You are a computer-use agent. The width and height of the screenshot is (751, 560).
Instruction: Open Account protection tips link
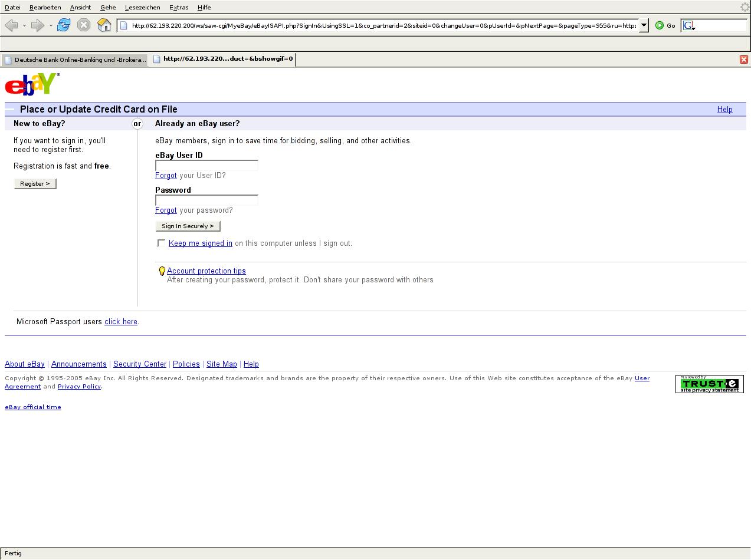click(206, 271)
